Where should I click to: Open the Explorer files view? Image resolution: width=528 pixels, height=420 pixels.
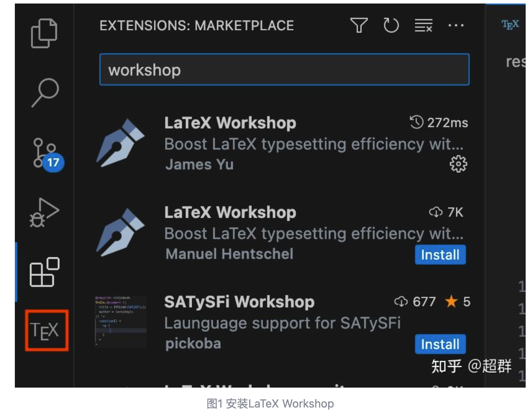(44, 33)
